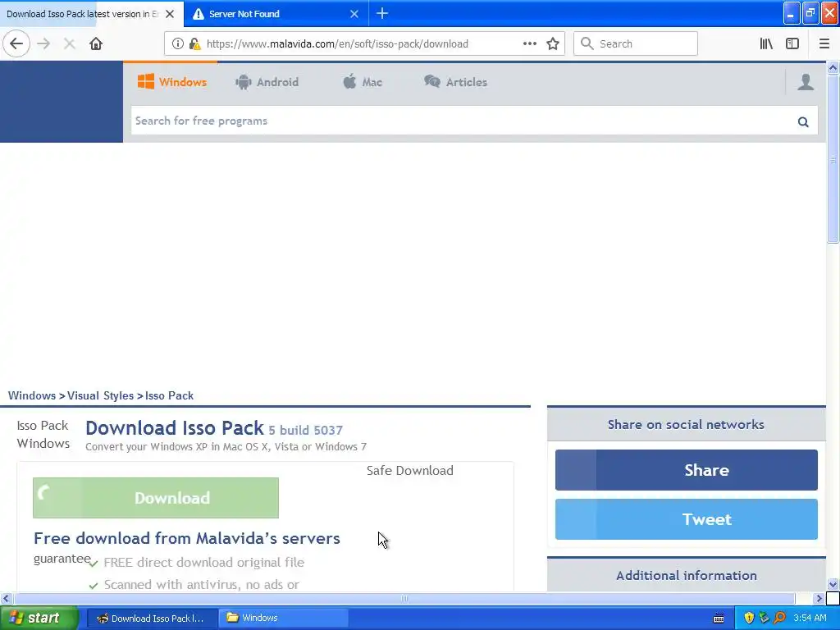Viewport: 840px width, 630px height.
Task: Open the Articles section
Action: (x=456, y=82)
